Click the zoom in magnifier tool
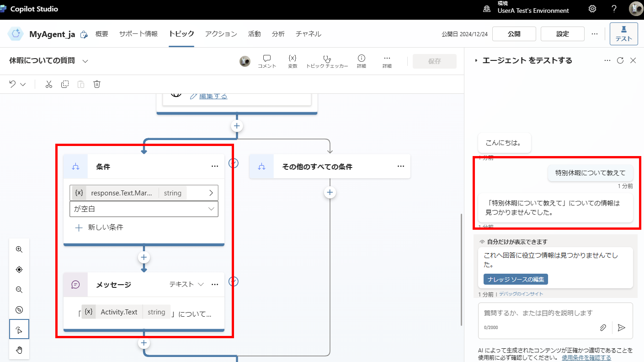 coord(19,249)
